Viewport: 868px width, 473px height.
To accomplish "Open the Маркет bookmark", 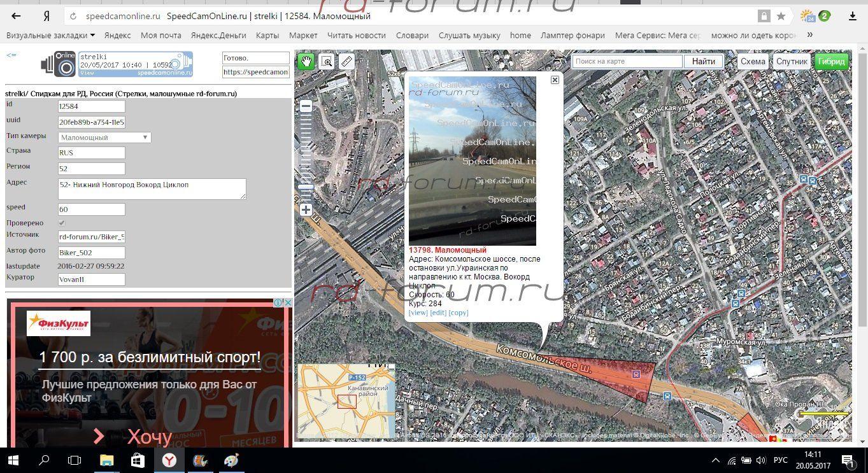I will coord(303,35).
